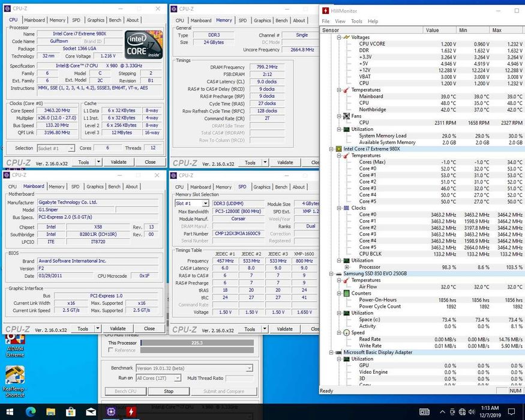Click Stop button in CPU-Z benchmark
Viewport: 525px width, 420px height.
coord(169,391)
